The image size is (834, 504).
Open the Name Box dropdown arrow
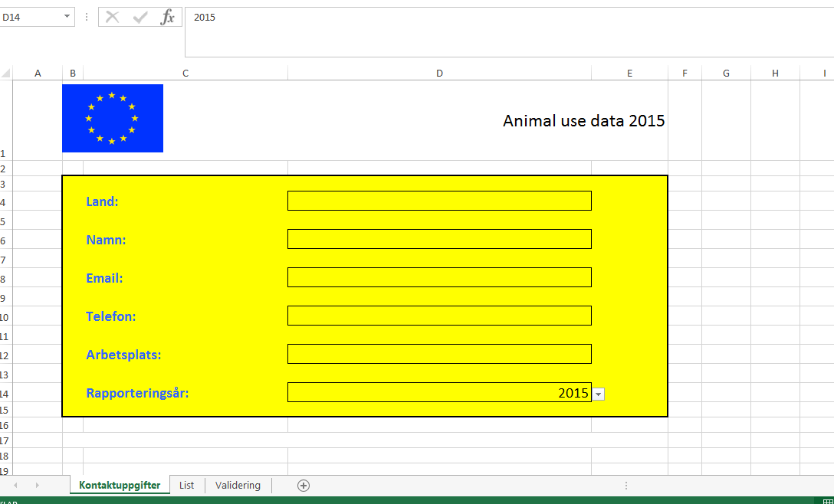(x=67, y=17)
